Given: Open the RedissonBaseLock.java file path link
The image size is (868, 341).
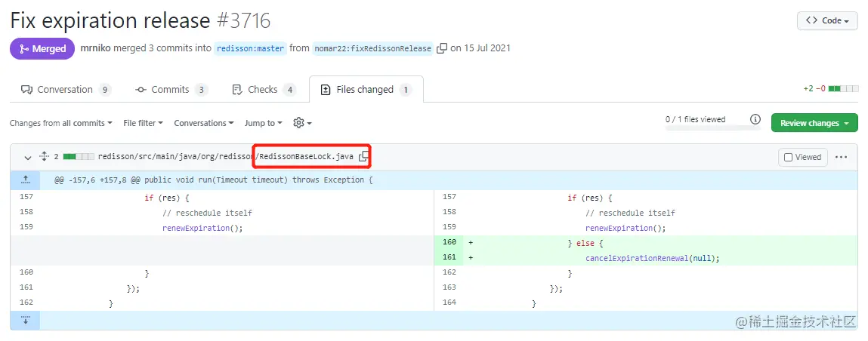Looking at the screenshot, I should 225,157.
